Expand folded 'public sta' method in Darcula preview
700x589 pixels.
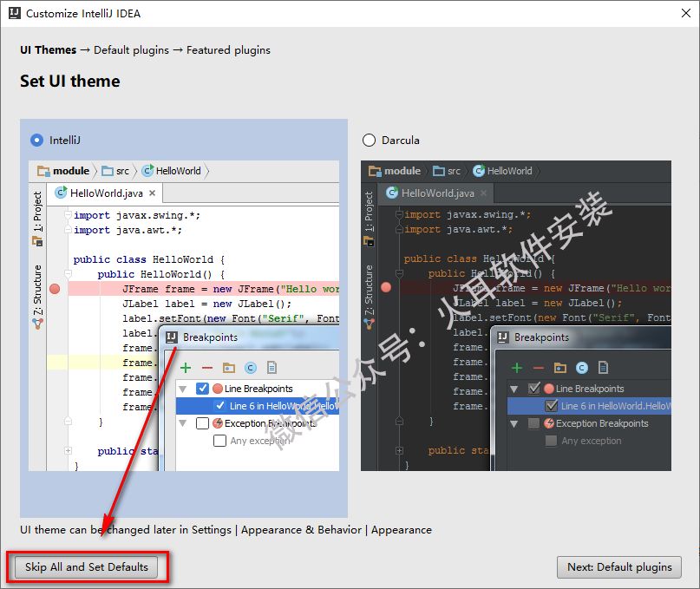399,450
